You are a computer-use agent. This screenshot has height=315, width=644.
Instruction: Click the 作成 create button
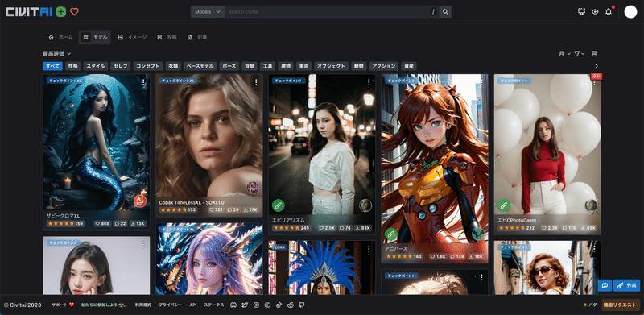(626, 285)
